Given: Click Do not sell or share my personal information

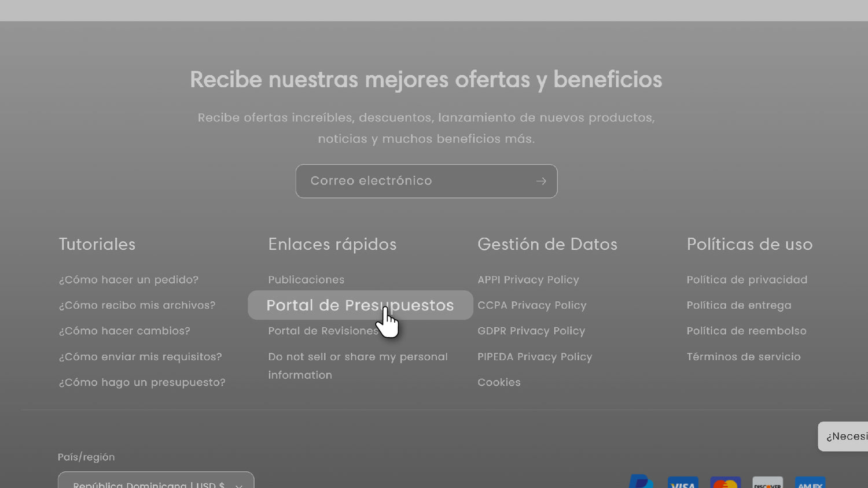Looking at the screenshot, I should [358, 357].
